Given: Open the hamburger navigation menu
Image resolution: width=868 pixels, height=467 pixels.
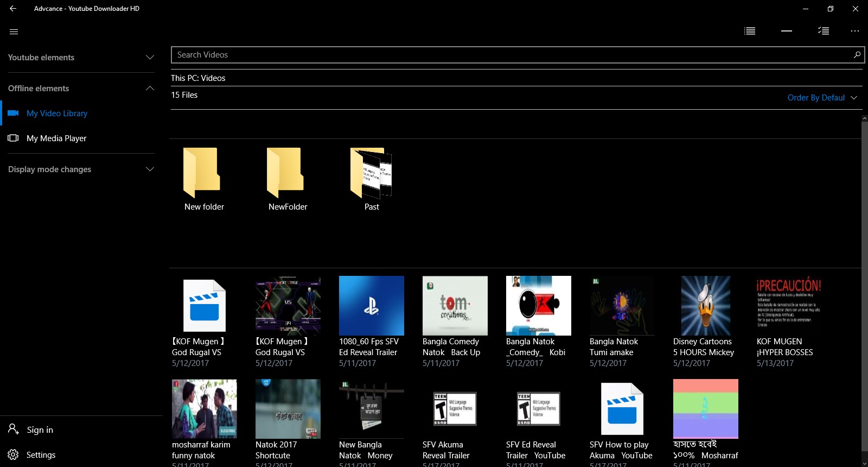Looking at the screenshot, I should coord(14,31).
